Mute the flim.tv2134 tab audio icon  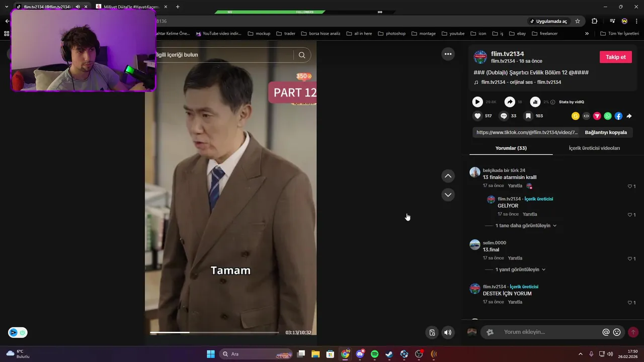coord(77,7)
